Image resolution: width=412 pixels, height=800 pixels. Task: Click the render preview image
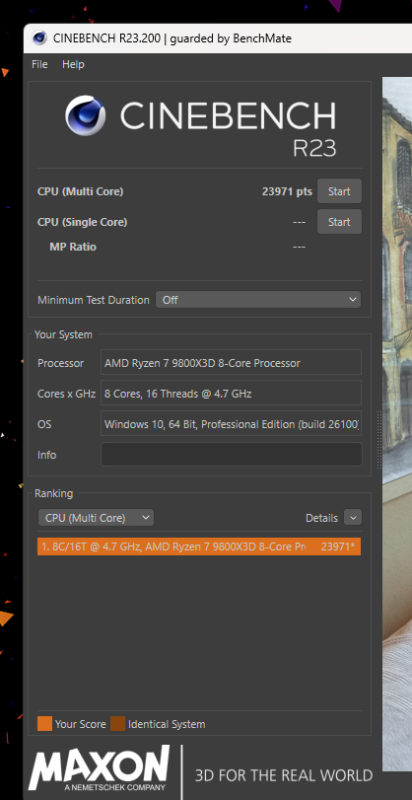[397, 423]
